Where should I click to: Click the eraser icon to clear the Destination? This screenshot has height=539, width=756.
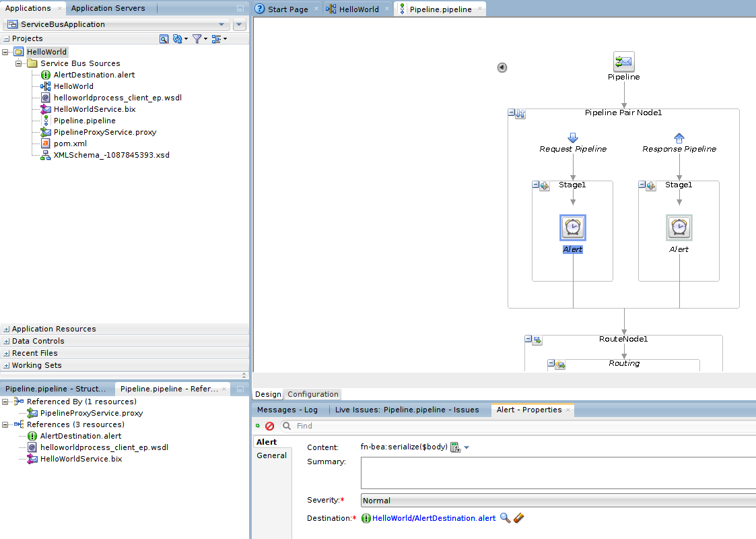tap(518, 518)
